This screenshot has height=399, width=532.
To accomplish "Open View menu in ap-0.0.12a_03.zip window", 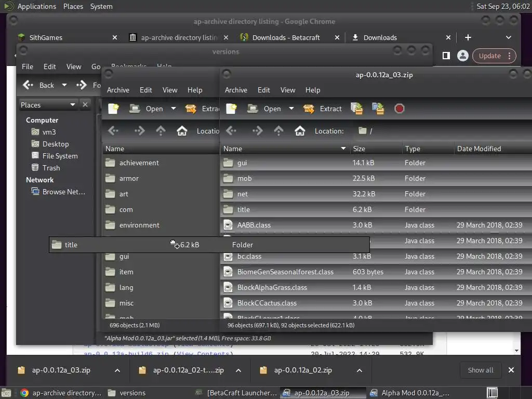I will tap(288, 90).
